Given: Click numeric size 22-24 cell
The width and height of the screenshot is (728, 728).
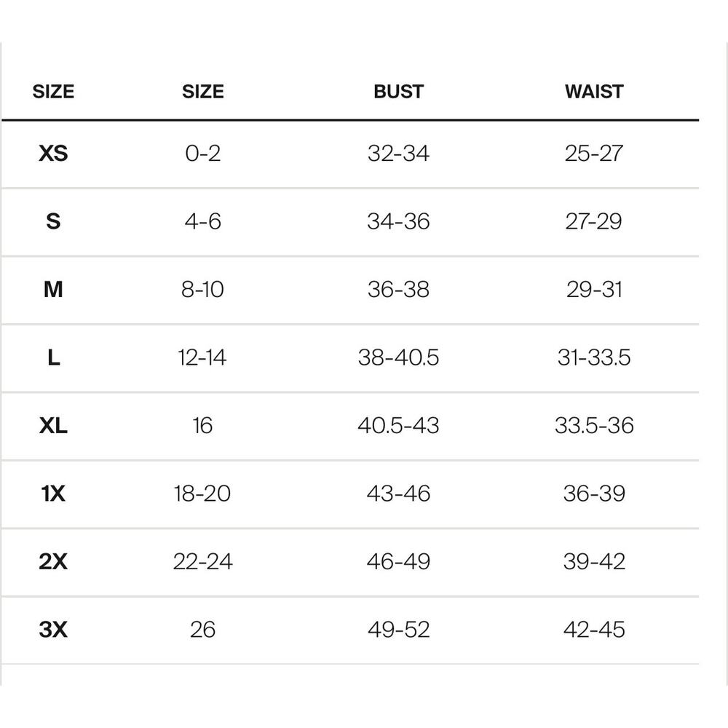Looking at the screenshot, I should (x=202, y=561).
